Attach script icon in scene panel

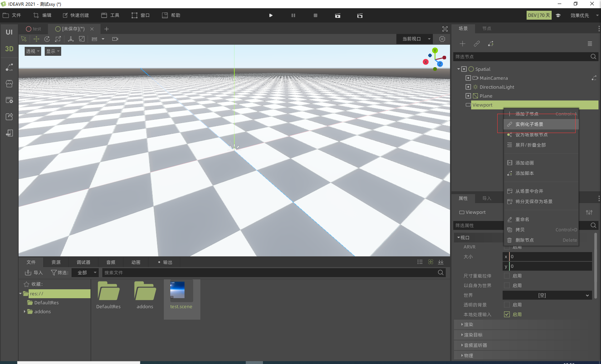491,44
